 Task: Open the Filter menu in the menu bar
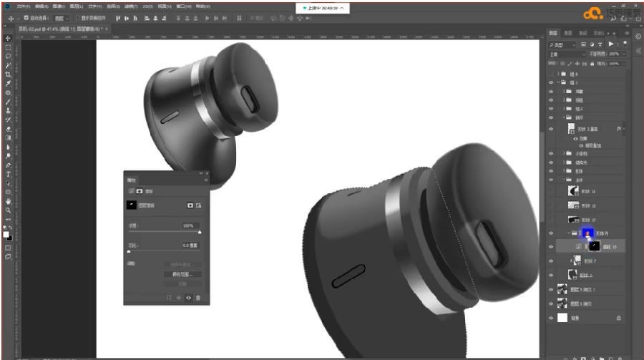(x=131, y=6)
